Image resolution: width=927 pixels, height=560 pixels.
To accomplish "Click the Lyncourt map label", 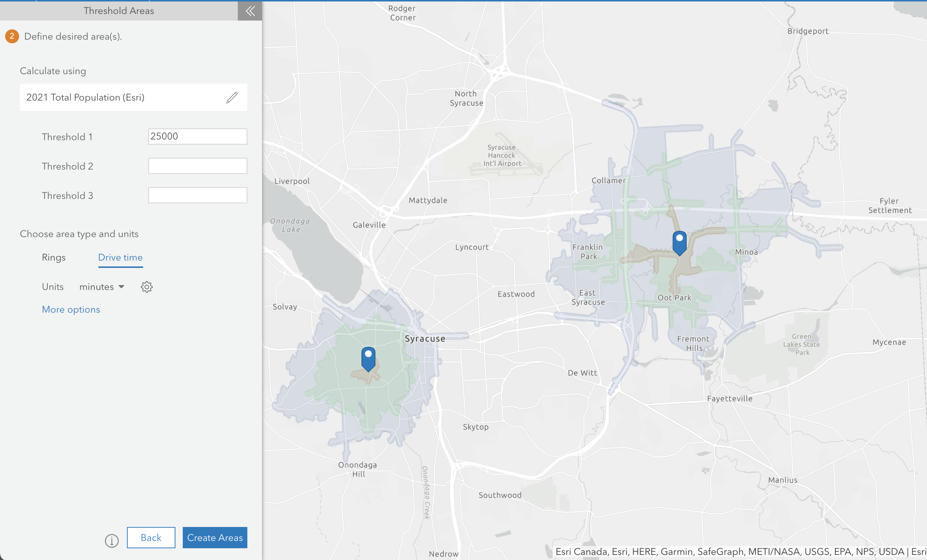I will tap(472, 247).
